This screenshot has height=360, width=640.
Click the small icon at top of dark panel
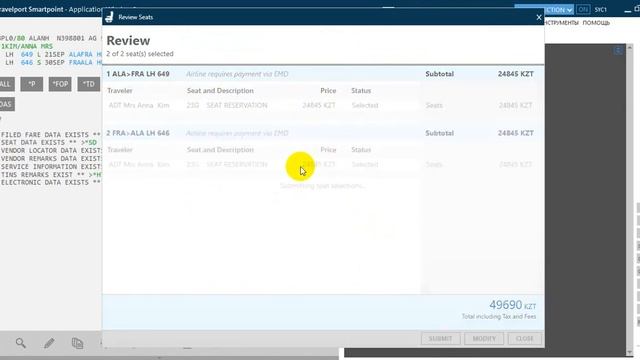[x=618, y=50]
